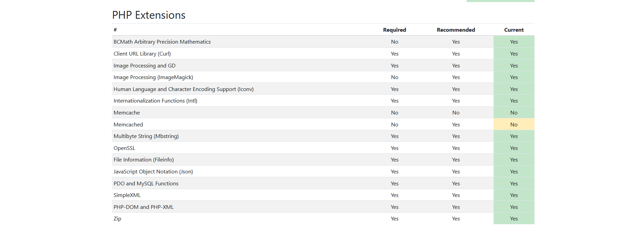
Task: Click the OpenSSL row label
Action: tap(125, 148)
